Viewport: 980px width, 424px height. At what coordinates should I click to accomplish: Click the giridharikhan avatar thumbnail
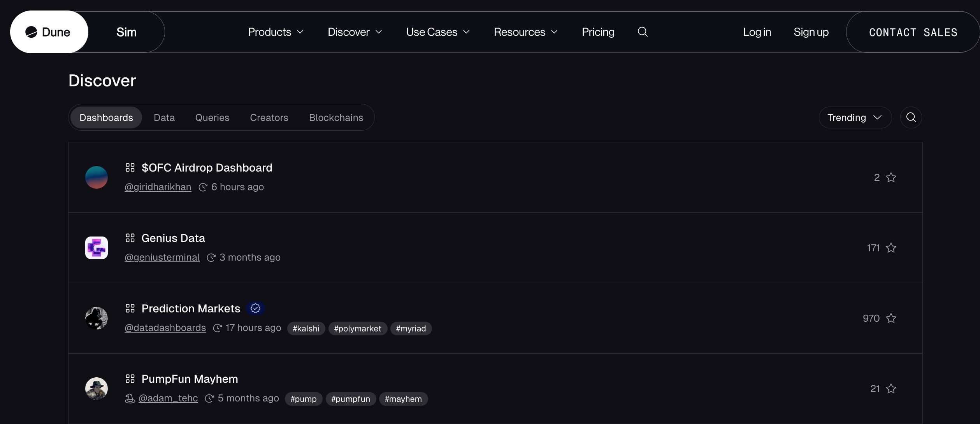(97, 177)
